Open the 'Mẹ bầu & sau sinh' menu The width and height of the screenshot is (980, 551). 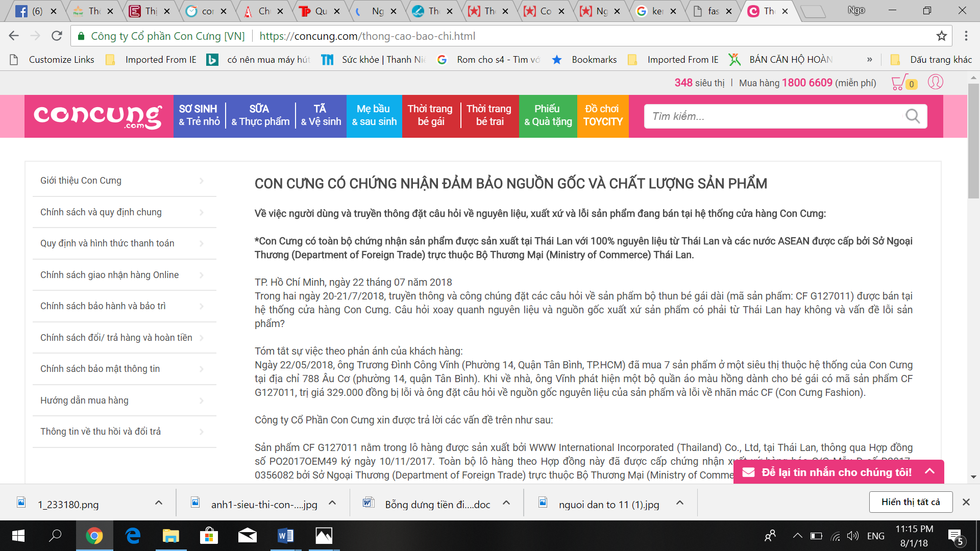[374, 115]
